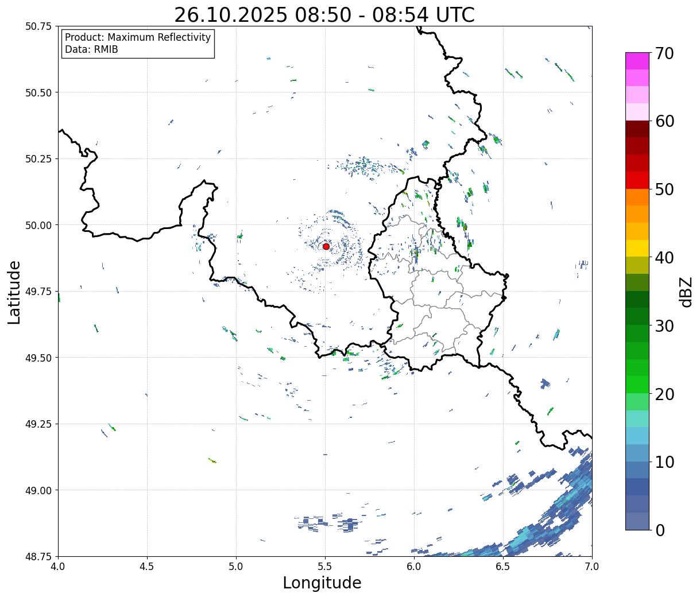This screenshot has width=700, height=597.
Task: Click the latitude tick label 50.50
Action: [38, 92]
